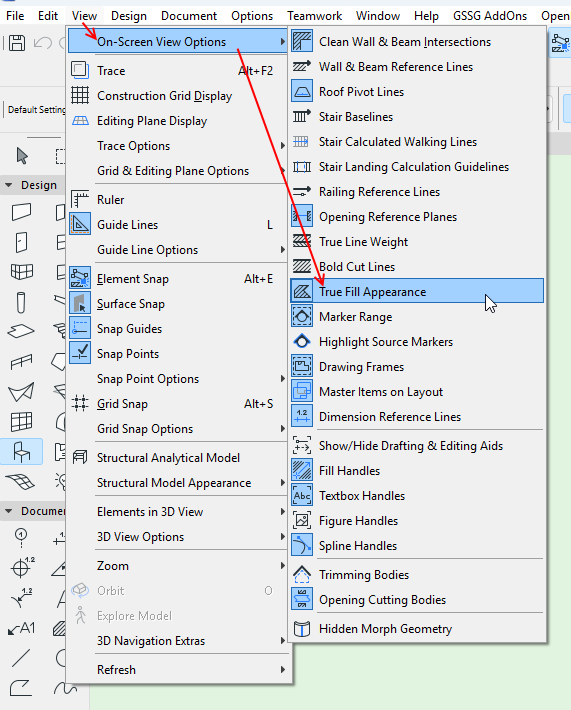Open the Refresh submenu entry
The width and height of the screenshot is (571, 710).
178,670
